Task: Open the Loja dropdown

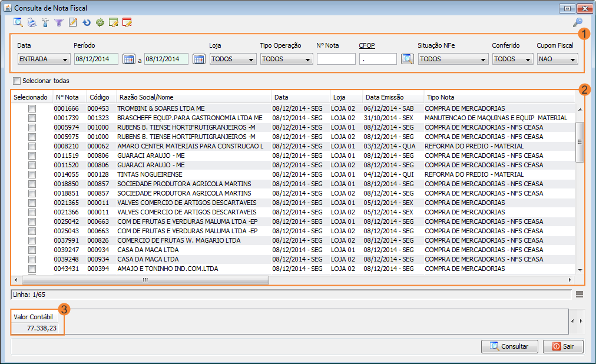Action: [x=233, y=59]
